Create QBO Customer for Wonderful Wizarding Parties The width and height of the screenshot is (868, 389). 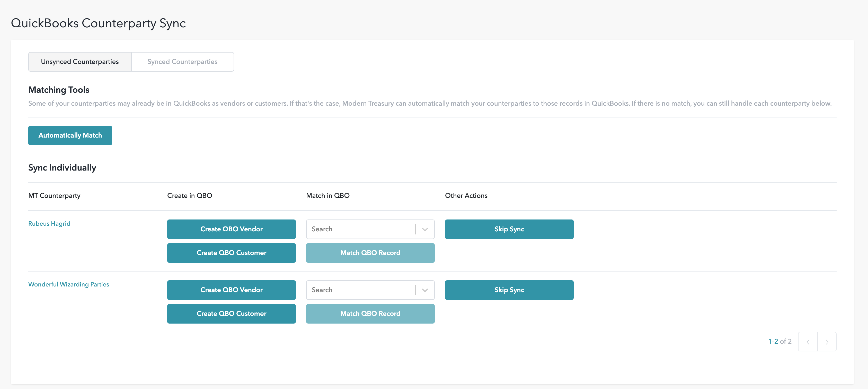tap(231, 314)
